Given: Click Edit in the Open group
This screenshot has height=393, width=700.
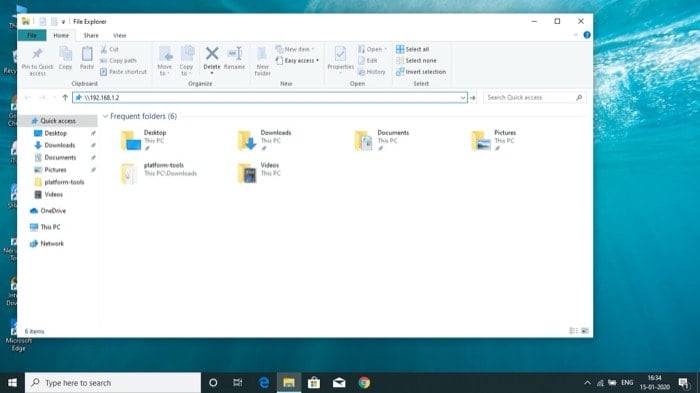Looking at the screenshot, I should [x=367, y=60].
